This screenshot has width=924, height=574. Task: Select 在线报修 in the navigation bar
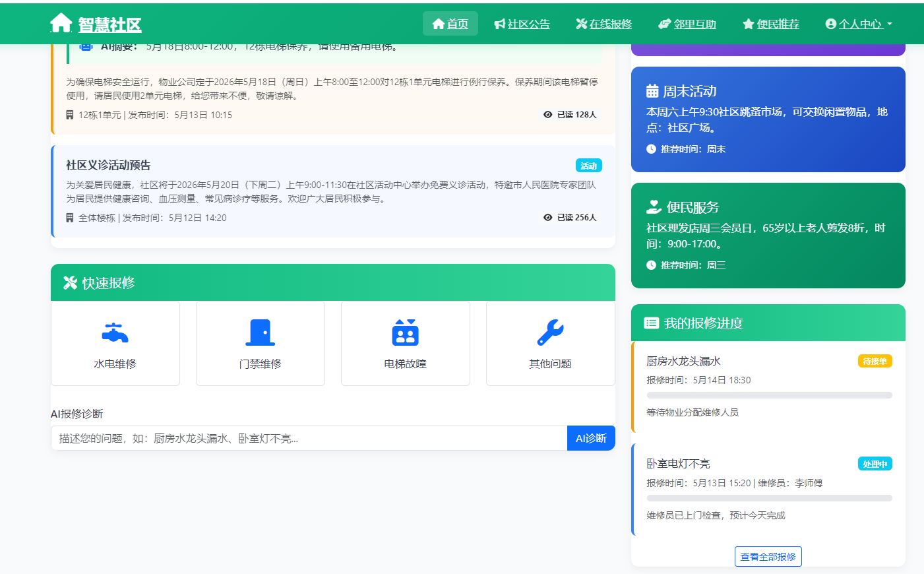pyautogui.click(x=603, y=24)
